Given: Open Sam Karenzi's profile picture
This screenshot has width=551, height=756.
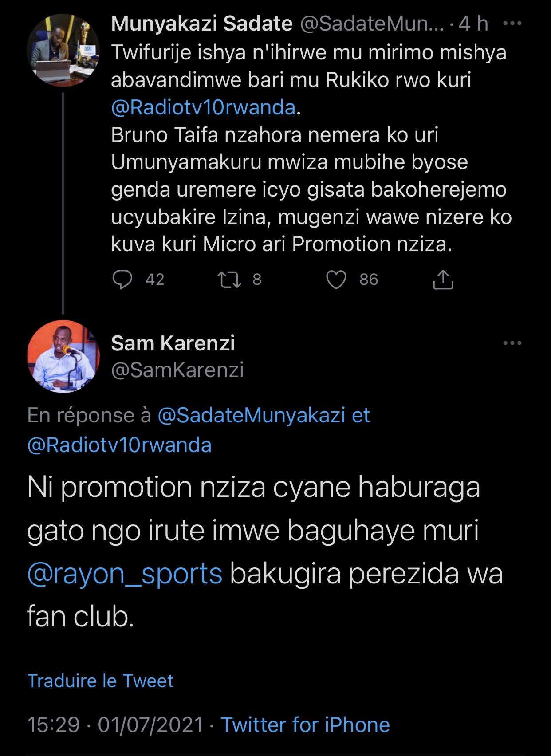Looking at the screenshot, I should coord(63,356).
